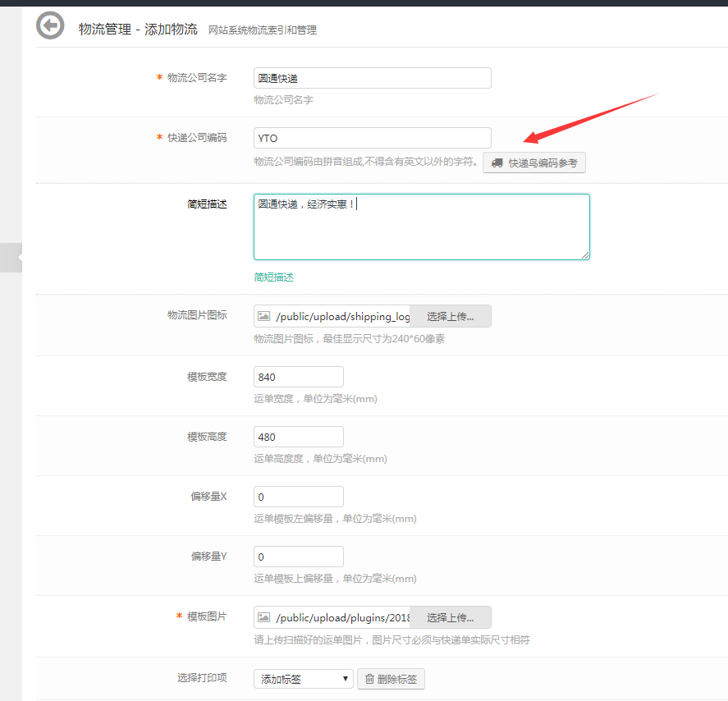
Task: Toggle the left sidebar collapse handle
Action: (11, 257)
